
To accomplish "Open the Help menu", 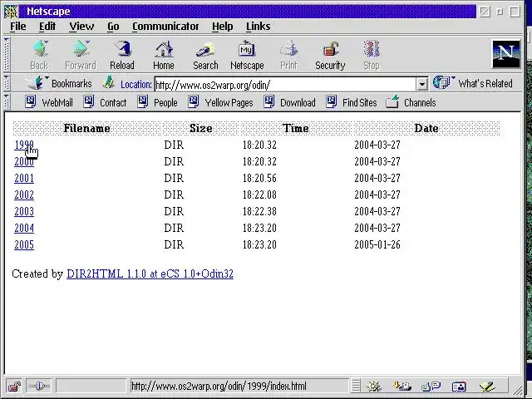I will click(223, 26).
